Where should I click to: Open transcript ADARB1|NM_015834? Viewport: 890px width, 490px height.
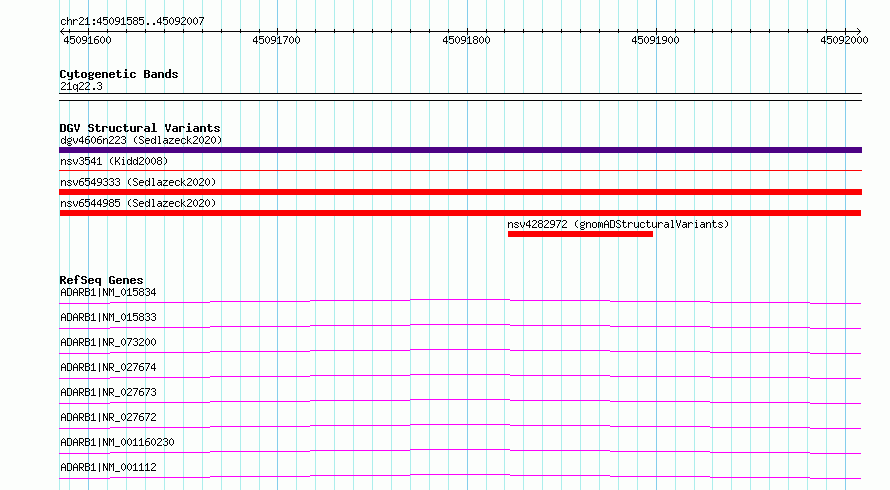pyautogui.click(x=108, y=292)
